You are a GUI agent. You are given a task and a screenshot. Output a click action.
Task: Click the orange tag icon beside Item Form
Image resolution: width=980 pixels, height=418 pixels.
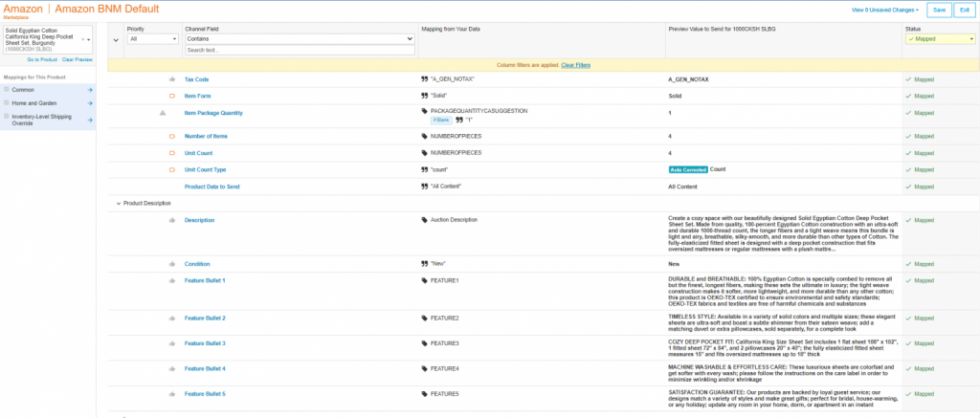[x=172, y=97]
